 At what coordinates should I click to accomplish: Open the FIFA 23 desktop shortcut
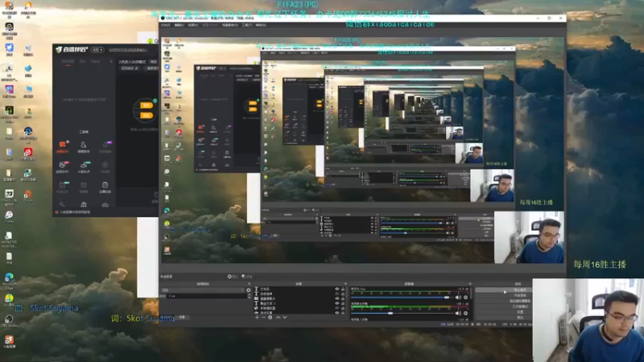point(9,195)
